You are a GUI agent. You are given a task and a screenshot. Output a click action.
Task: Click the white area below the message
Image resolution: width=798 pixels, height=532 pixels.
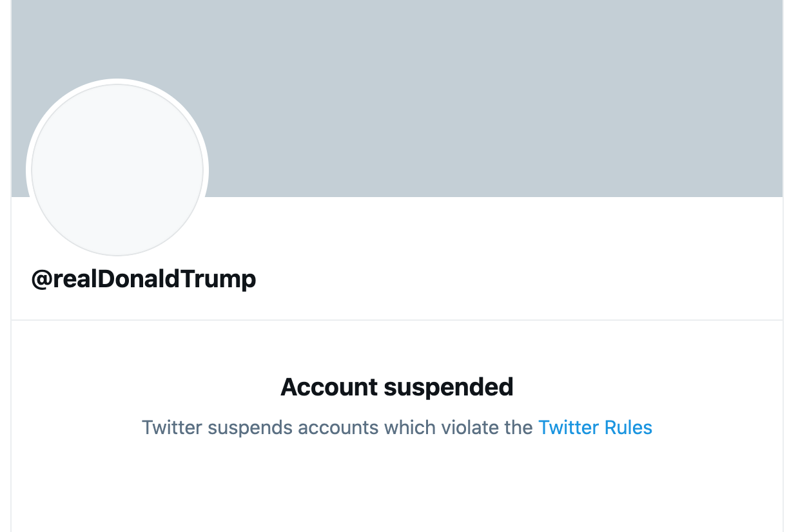tap(396, 489)
